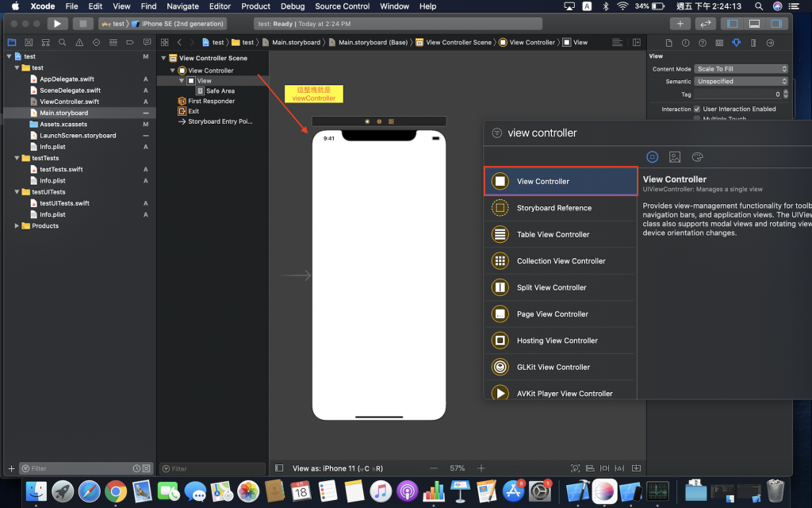This screenshot has height=508, width=812.
Task: Open the Breakpoint navigator
Action: pyautogui.click(x=130, y=43)
